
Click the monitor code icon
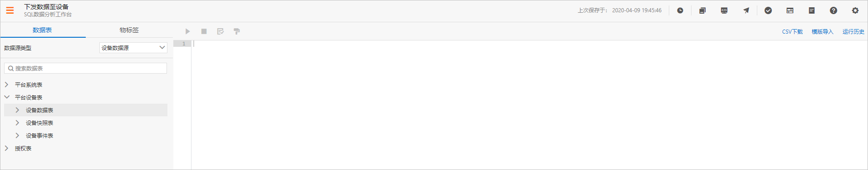pos(724,10)
